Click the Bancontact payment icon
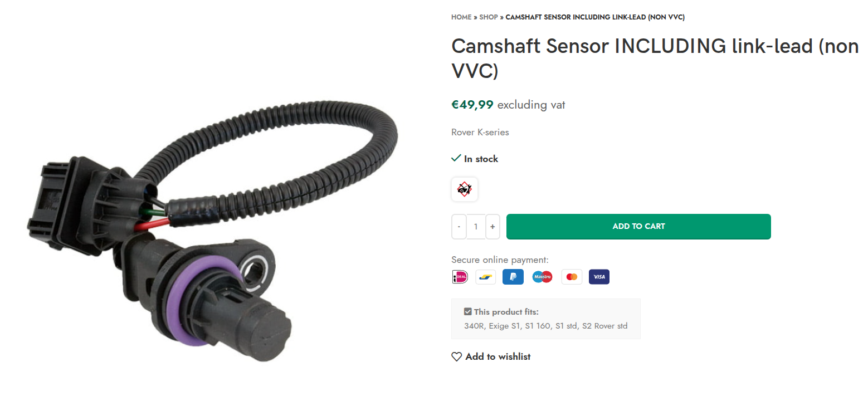This screenshot has width=868, height=396. [486, 277]
